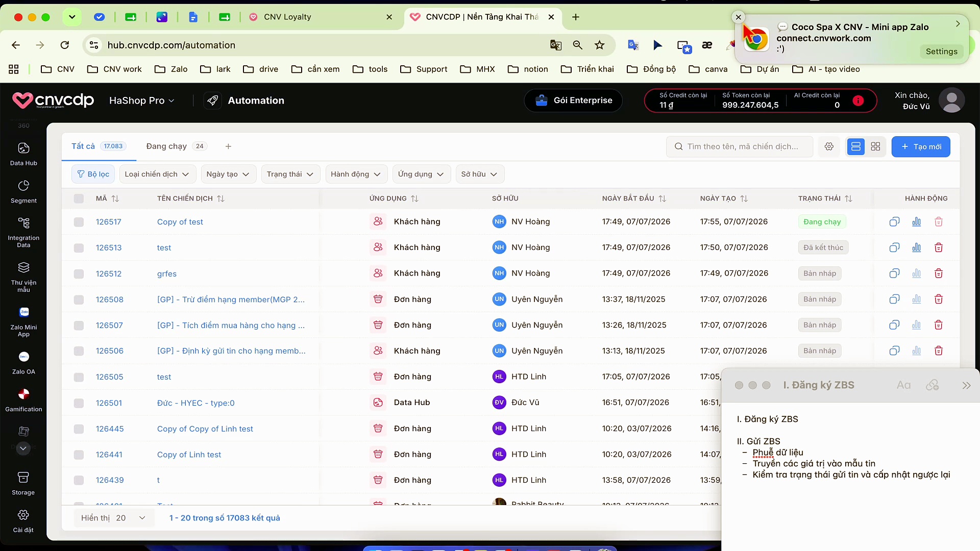This screenshot has width=980, height=551.
Task: Delete campaign 126512 with trash icon
Action: pos(939,273)
